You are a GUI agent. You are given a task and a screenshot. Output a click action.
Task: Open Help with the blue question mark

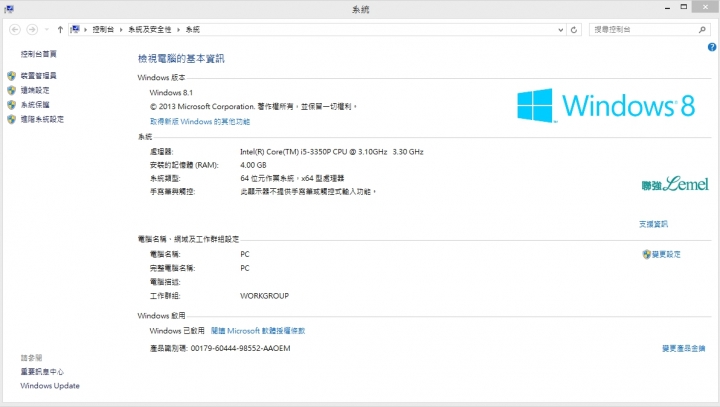pos(712,47)
